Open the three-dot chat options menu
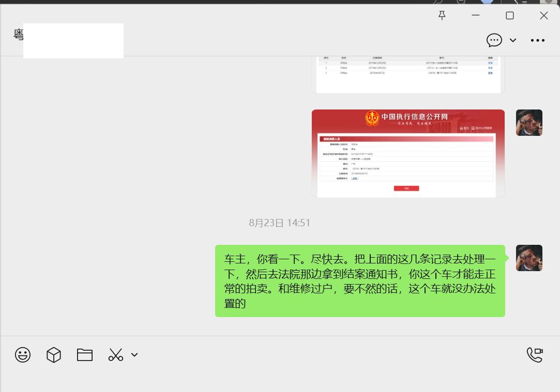560x392 pixels. 538,40
